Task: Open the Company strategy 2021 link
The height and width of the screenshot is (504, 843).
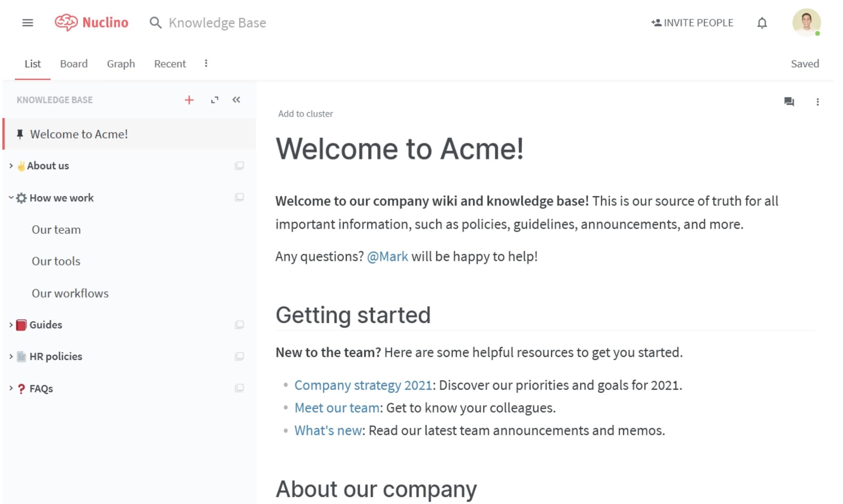Action: 362,385
